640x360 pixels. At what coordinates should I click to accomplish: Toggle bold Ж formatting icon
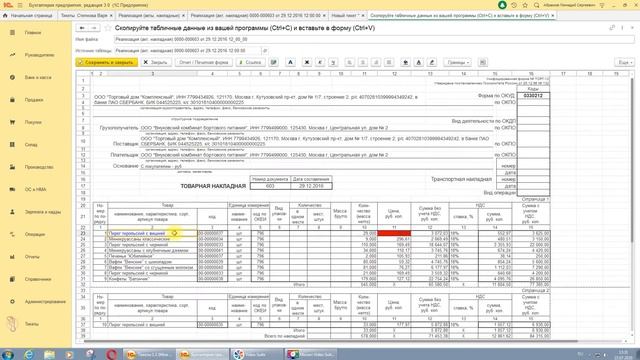pos(307,62)
